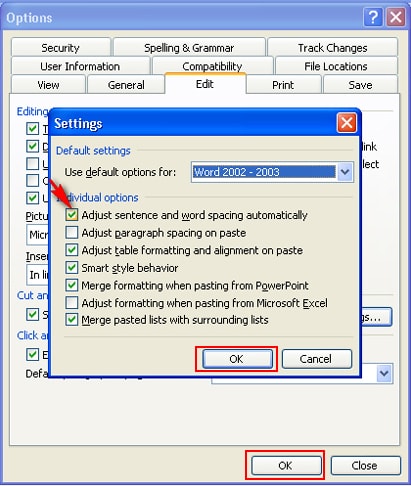The width and height of the screenshot is (411, 486).
Task: Toggle Merge formatting when pasting from PowerPoint
Action: 72,285
